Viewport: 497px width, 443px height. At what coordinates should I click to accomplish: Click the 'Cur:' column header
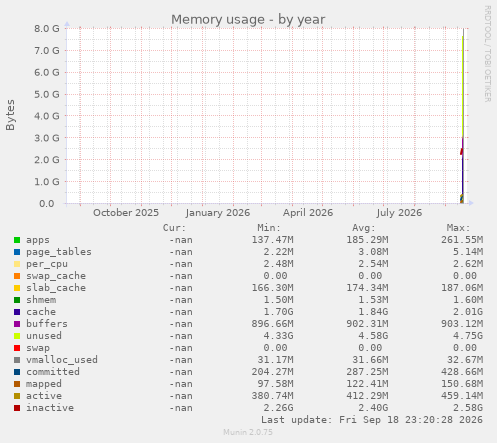(174, 228)
